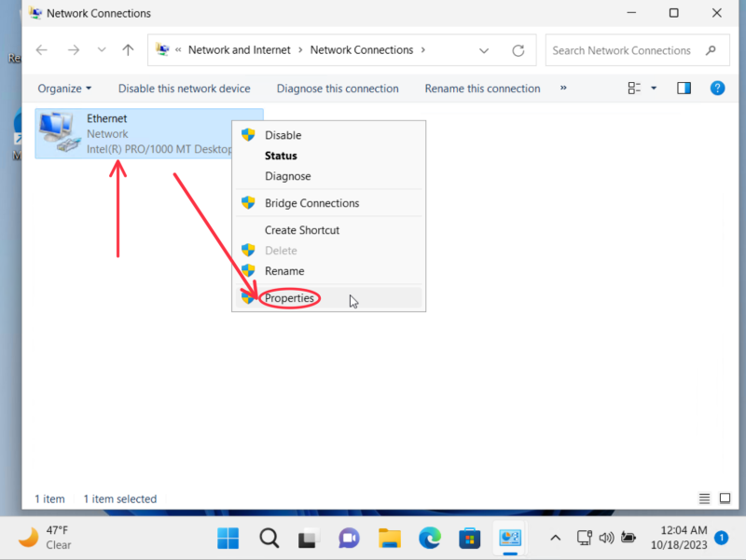The image size is (746, 560).
Task: Click the Back navigation arrow
Action: click(41, 50)
